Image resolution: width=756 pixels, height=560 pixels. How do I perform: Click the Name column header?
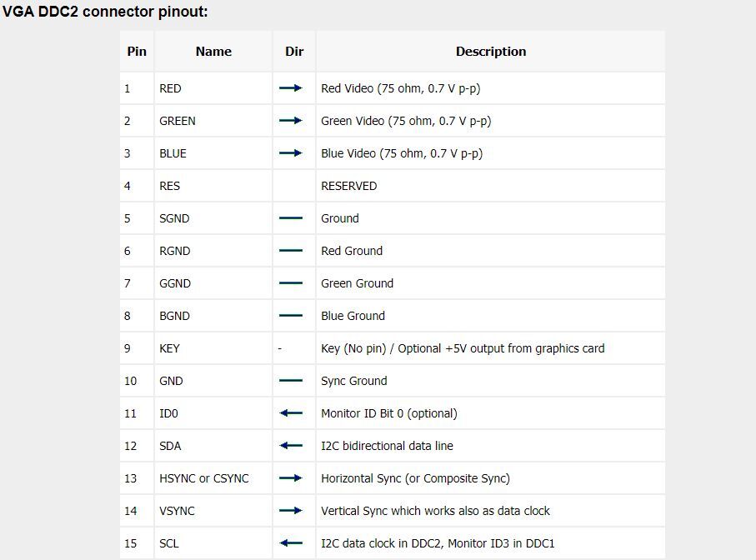click(x=213, y=51)
